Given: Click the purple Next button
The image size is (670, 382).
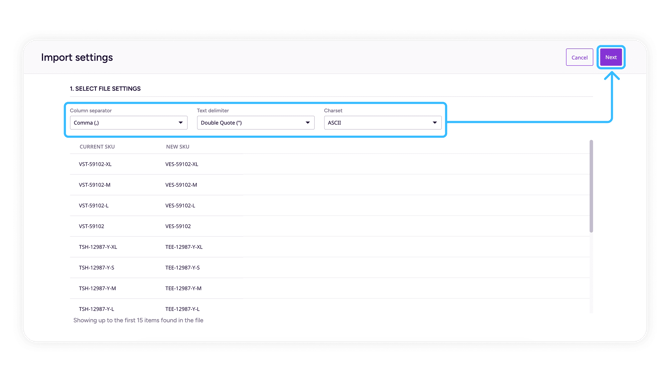Looking at the screenshot, I should tap(611, 57).
